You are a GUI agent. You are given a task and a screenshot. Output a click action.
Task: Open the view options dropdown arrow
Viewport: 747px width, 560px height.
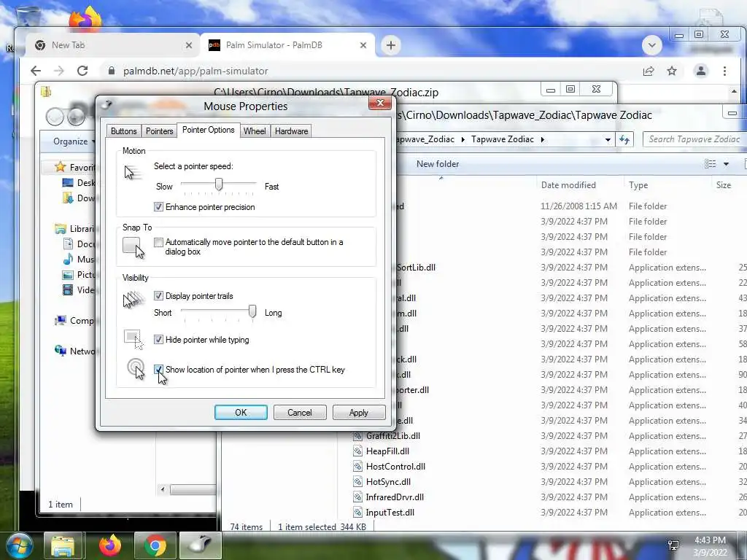[x=726, y=164]
